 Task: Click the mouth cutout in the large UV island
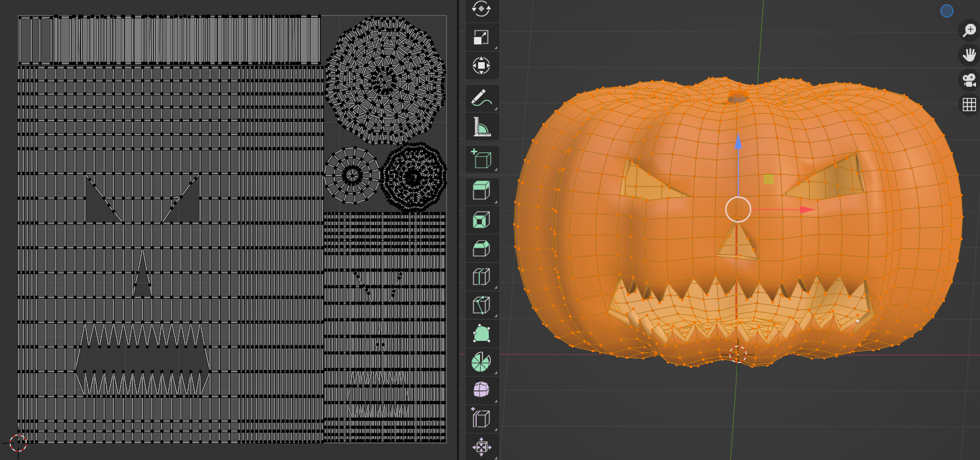point(143,360)
